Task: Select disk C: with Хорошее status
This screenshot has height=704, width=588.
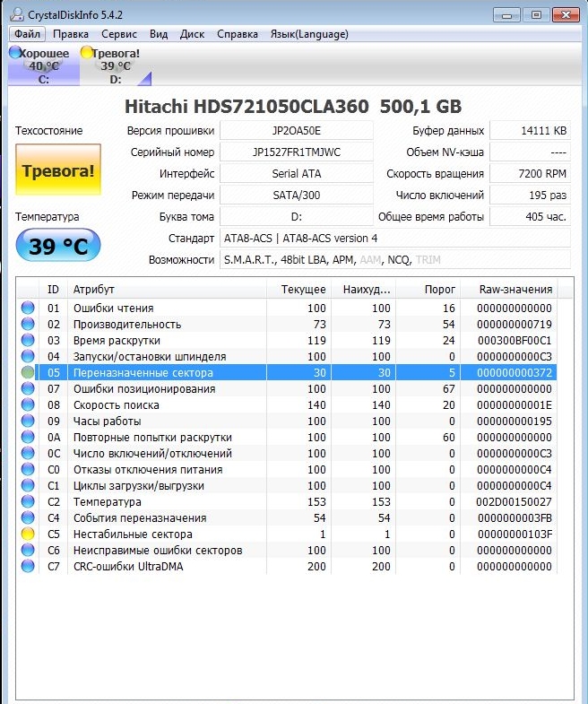Action: [x=44, y=65]
